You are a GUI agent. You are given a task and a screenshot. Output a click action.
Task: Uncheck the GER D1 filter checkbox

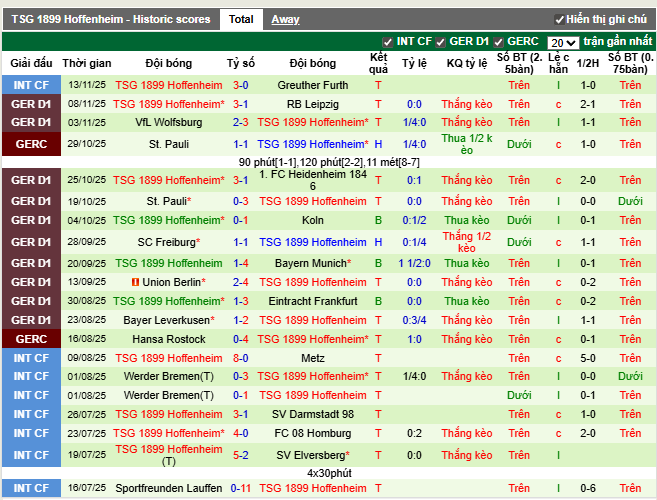tap(440, 42)
